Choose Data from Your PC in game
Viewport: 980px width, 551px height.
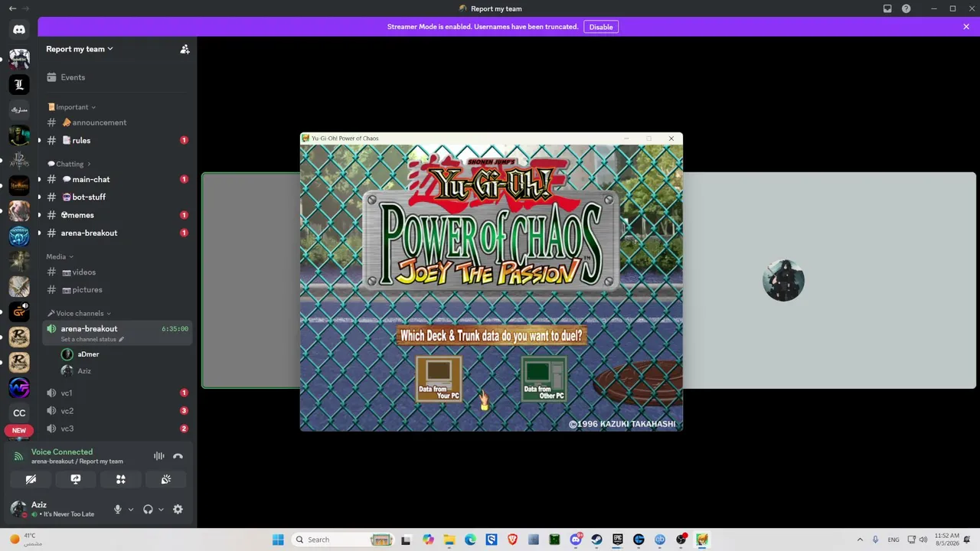(439, 379)
